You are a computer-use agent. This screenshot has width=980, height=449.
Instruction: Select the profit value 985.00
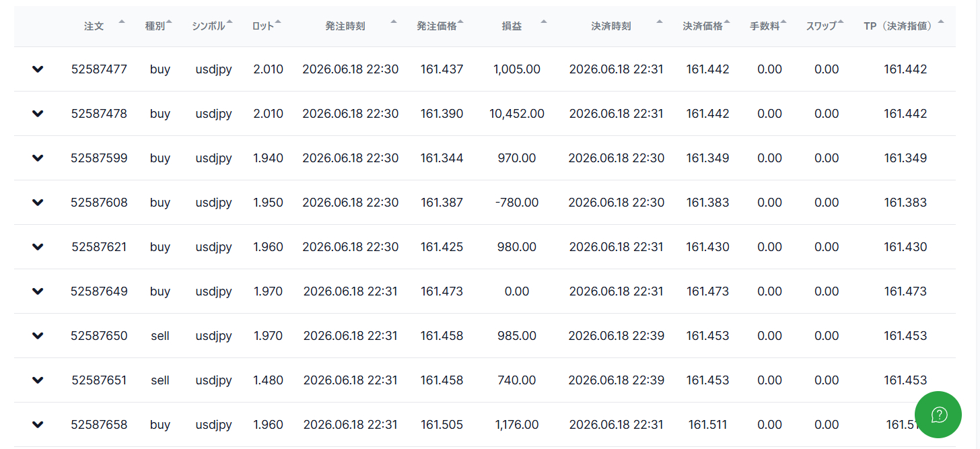(x=517, y=336)
